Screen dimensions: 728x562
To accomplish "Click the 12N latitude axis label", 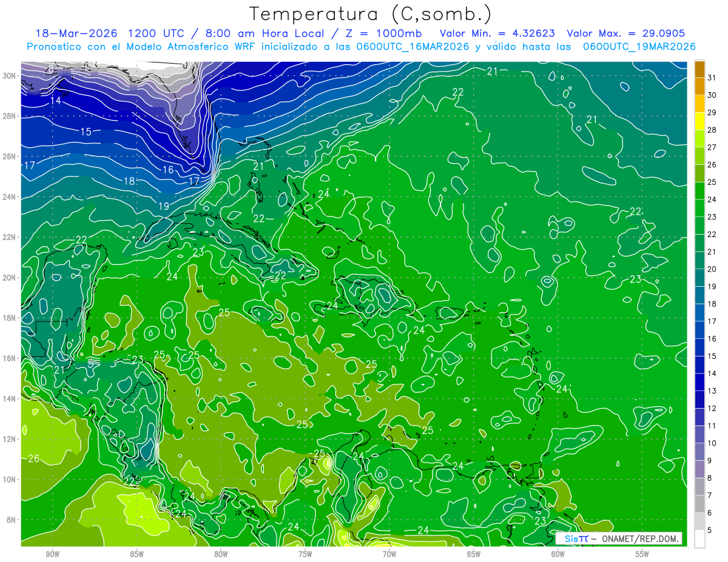I will point(9,439).
